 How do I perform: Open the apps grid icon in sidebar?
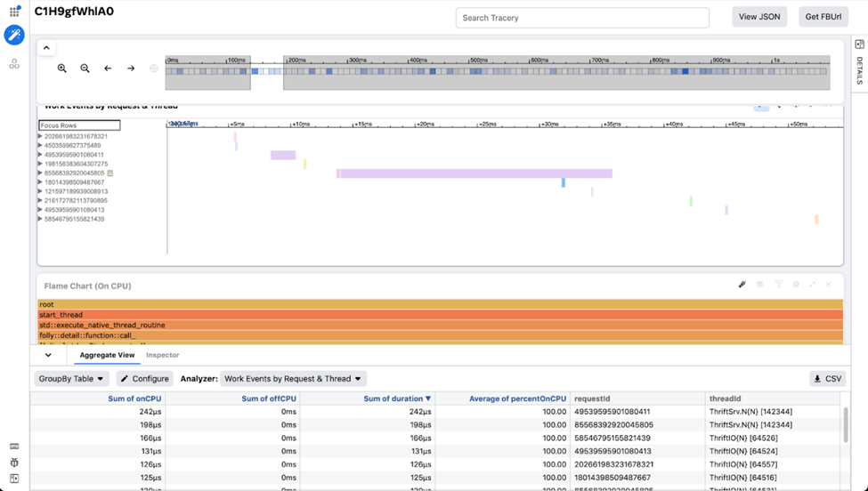pos(14,12)
